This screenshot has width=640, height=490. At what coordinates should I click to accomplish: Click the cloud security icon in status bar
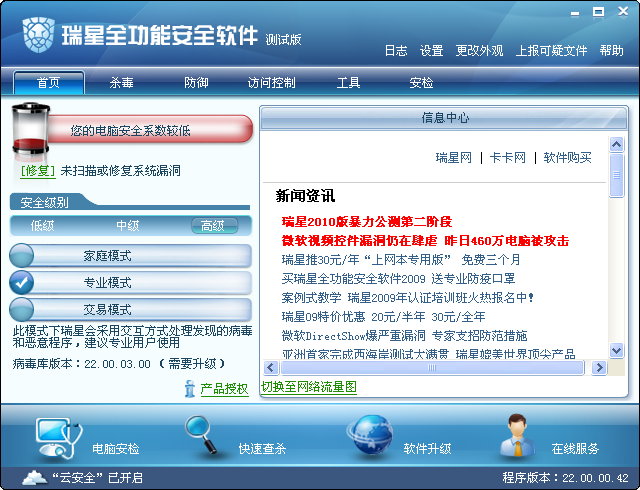pyautogui.click(x=35, y=477)
